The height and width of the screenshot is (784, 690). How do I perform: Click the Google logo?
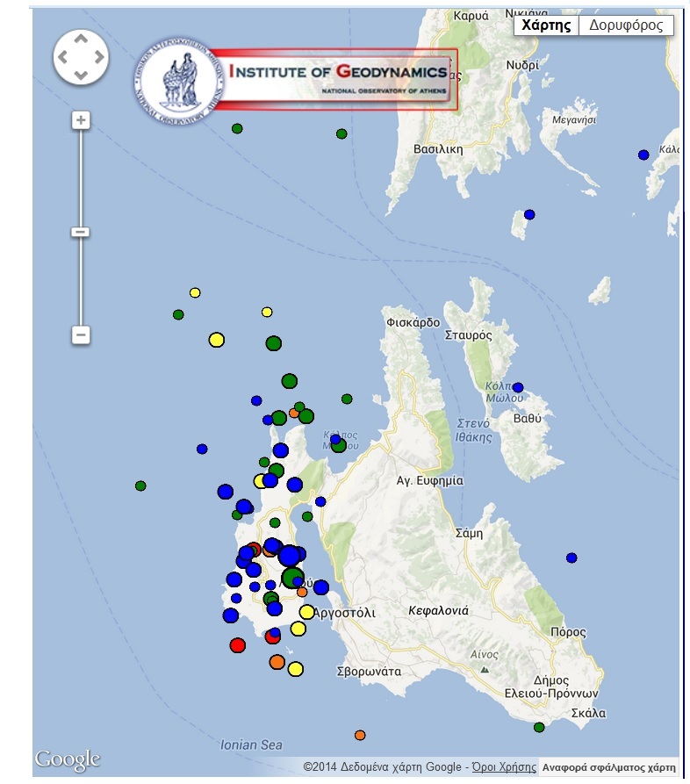(x=68, y=759)
